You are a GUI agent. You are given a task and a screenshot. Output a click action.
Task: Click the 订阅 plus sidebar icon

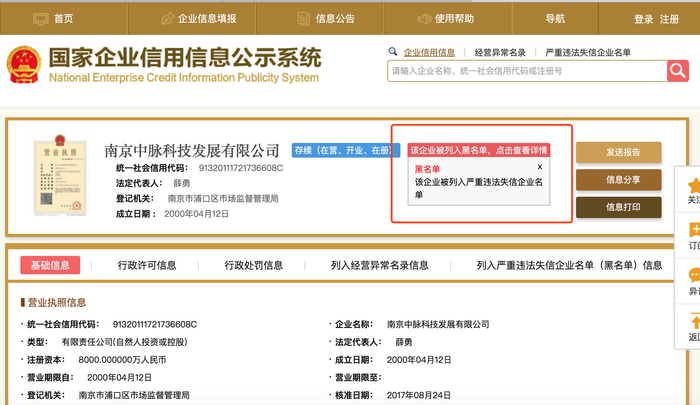(x=694, y=230)
